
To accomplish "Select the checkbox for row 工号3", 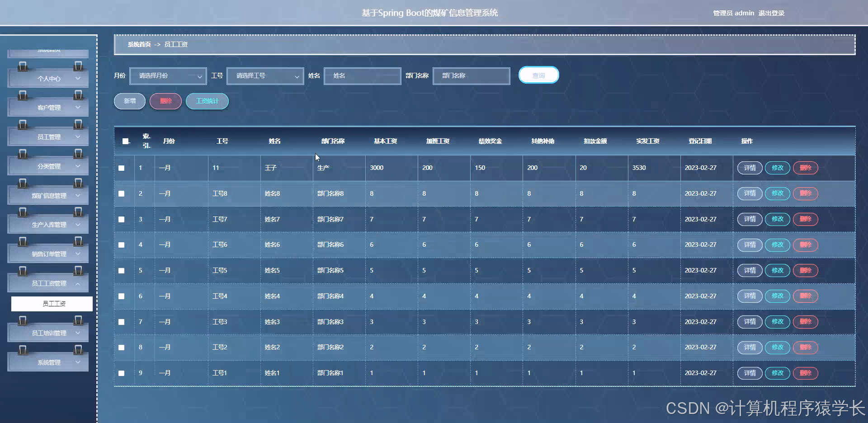I will [x=122, y=322].
